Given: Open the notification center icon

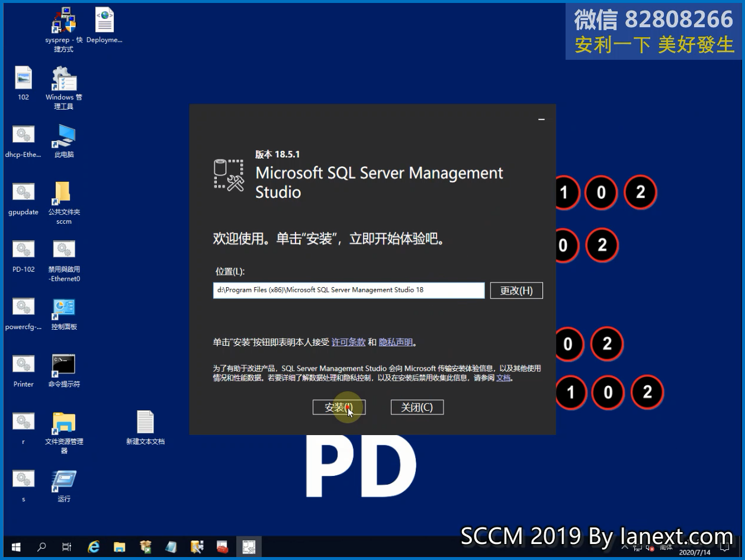Looking at the screenshot, I should [724, 547].
